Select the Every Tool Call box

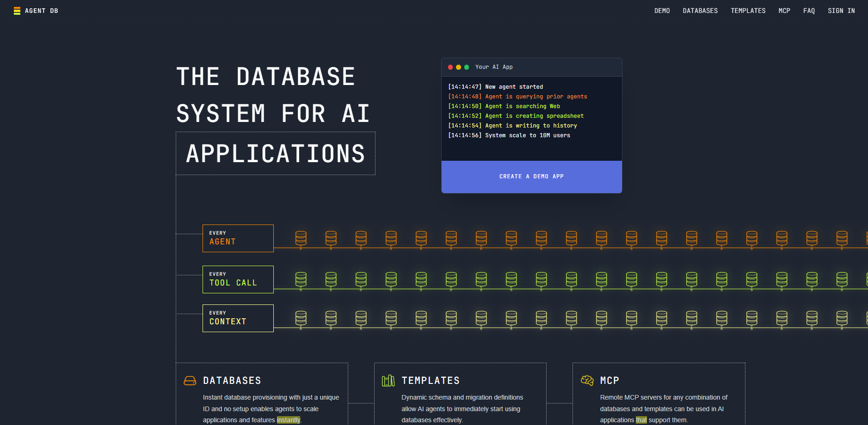[x=238, y=279]
